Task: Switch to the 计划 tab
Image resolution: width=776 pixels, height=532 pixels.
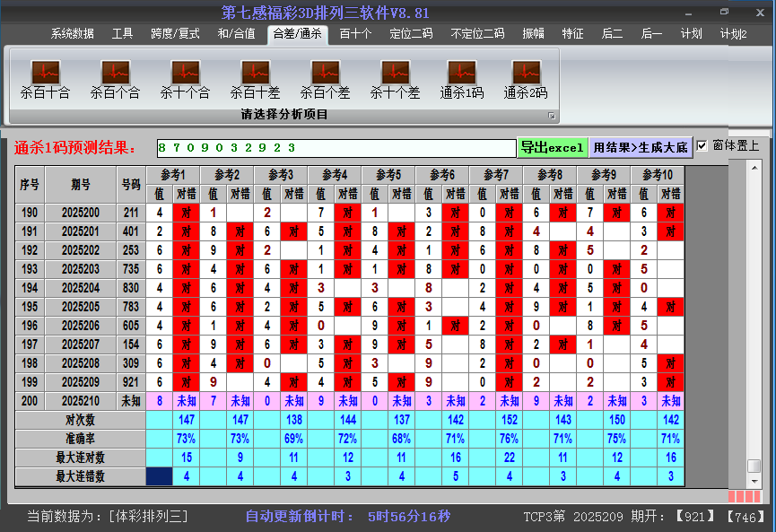Action: (x=691, y=34)
